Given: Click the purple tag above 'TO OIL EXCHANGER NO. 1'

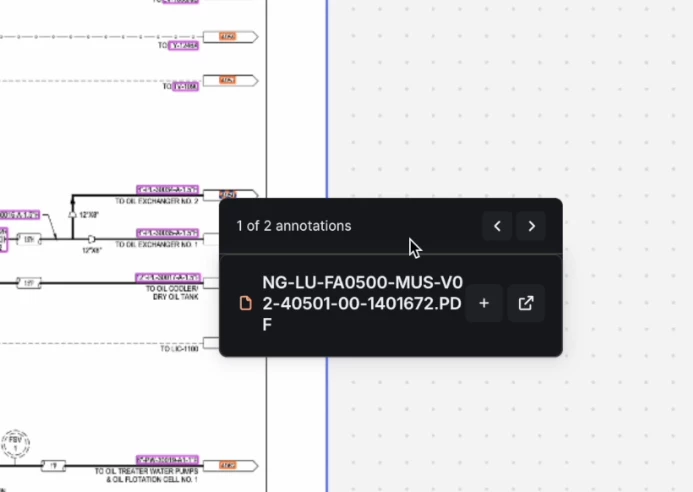Looking at the screenshot, I should click(x=168, y=233).
